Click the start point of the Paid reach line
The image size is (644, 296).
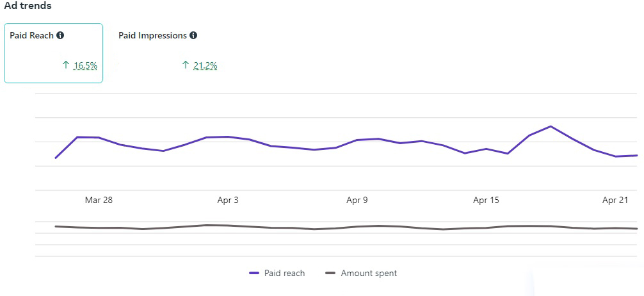click(56, 158)
